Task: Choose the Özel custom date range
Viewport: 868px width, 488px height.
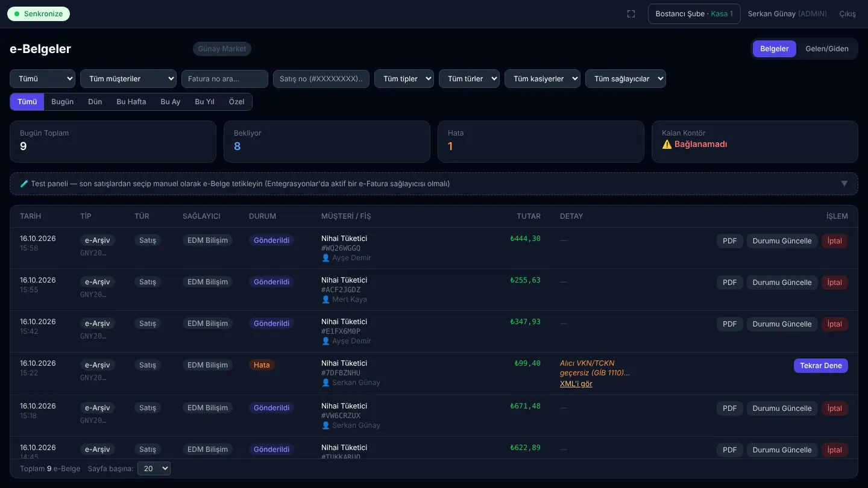Action: click(x=237, y=102)
